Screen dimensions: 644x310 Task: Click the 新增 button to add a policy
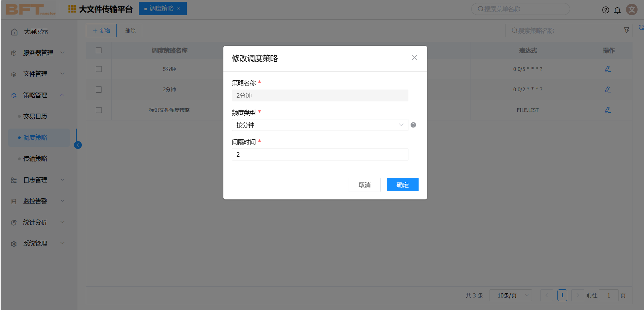[101, 30]
